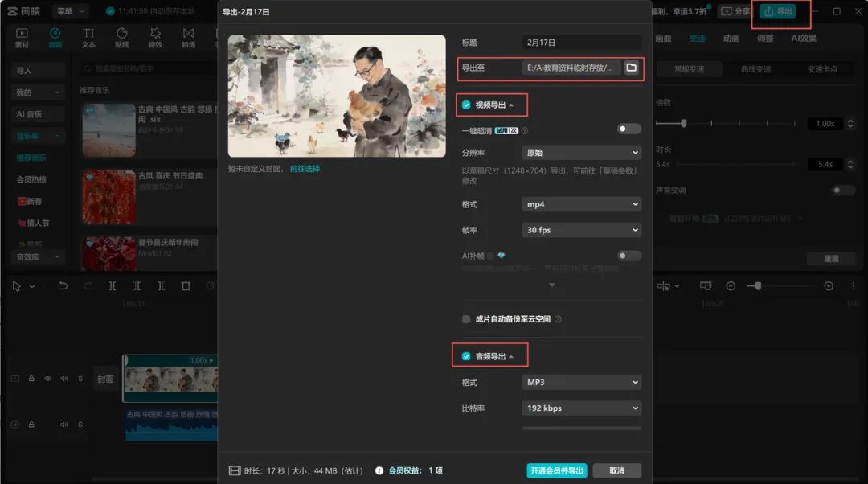Mute the video track audio

click(64, 378)
